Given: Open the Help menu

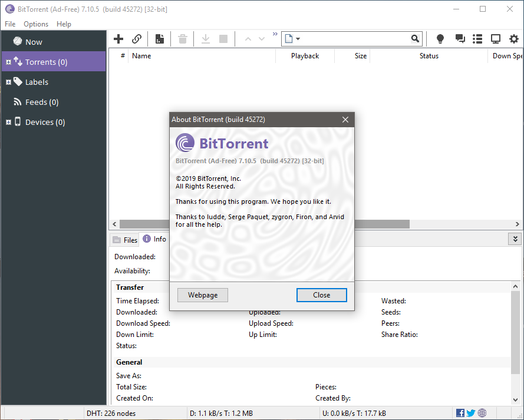Looking at the screenshot, I should (x=64, y=24).
